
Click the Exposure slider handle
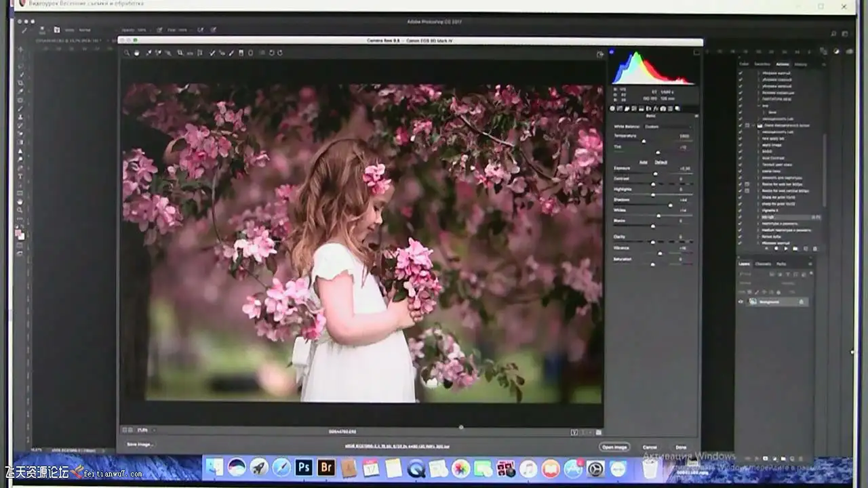coord(655,174)
